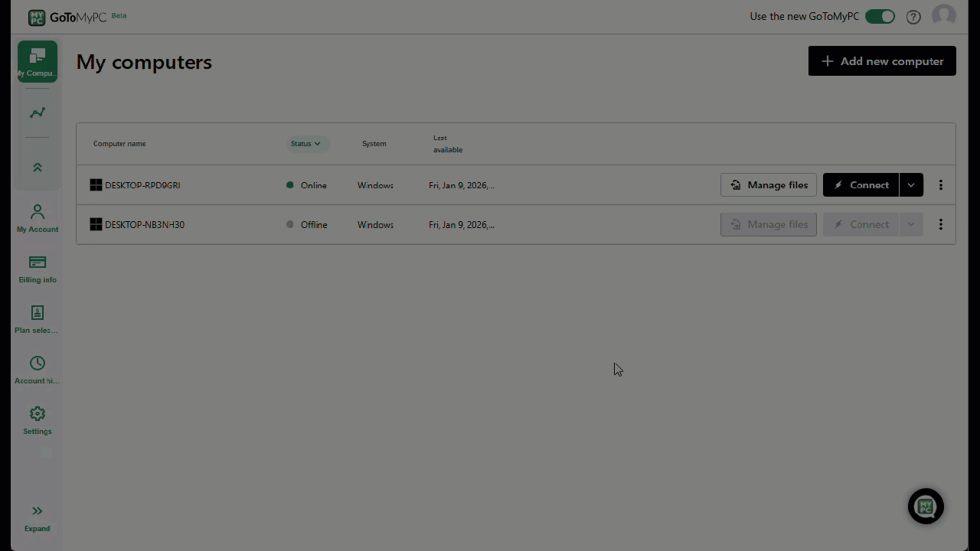View Account history

pos(38,370)
